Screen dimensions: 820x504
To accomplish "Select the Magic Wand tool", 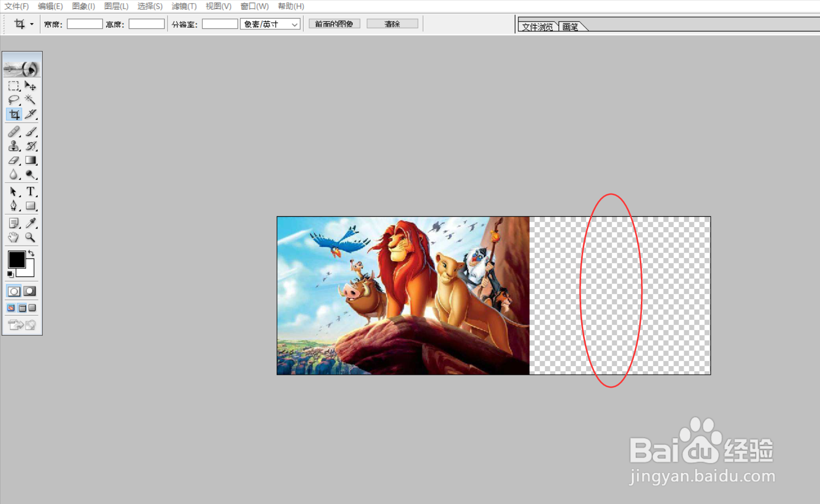I will pyautogui.click(x=30, y=100).
